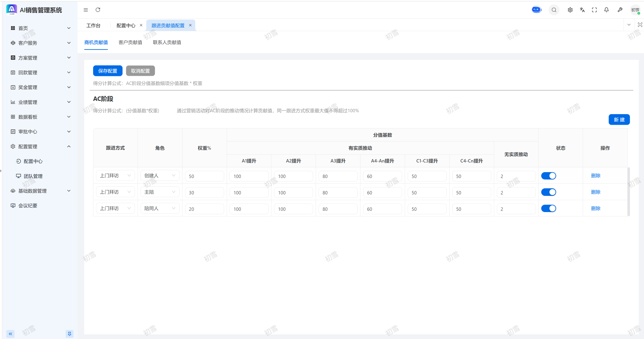This screenshot has height=339, width=644.
Task: Click weight input field showing 30
Action: point(204,193)
